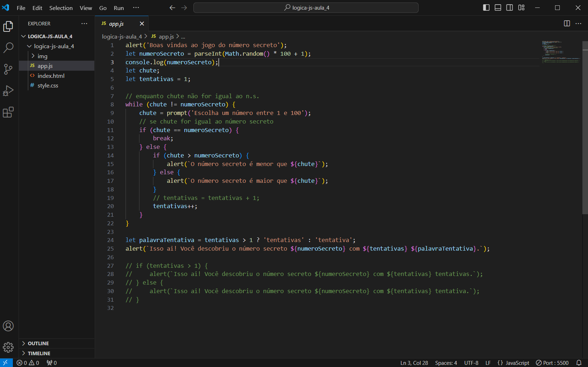The width and height of the screenshot is (588, 367).
Task: Click line number 24 in gutter
Action: (110, 240)
